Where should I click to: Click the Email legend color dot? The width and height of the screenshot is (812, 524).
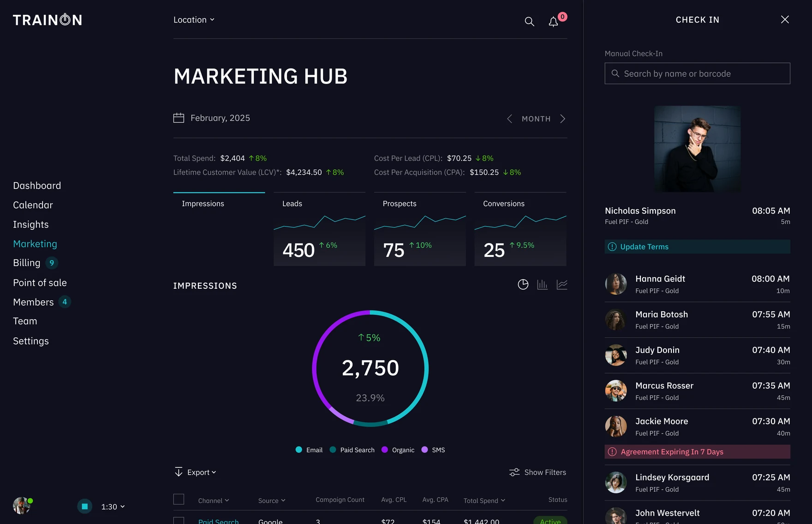pos(299,450)
